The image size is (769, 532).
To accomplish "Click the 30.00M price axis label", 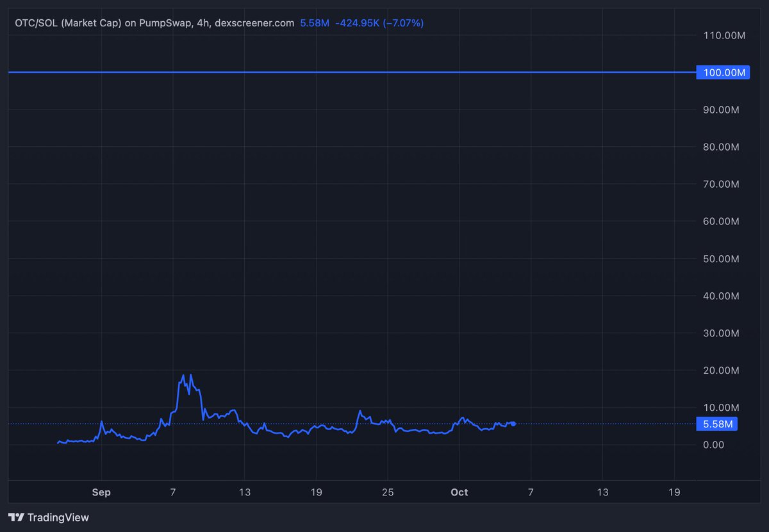I will (722, 333).
